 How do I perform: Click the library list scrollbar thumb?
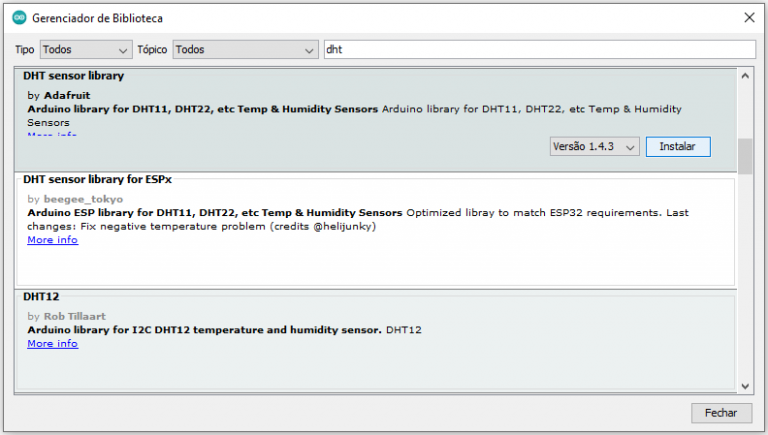(x=745, y=155)
